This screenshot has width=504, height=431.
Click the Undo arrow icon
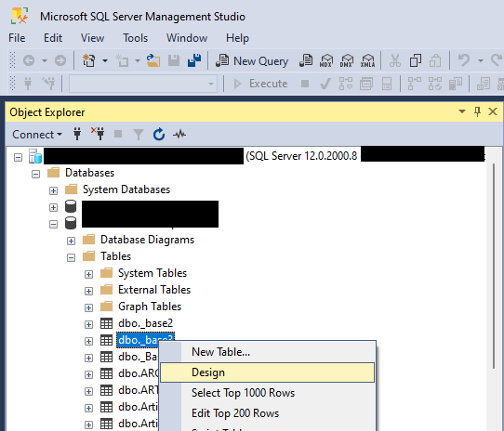pyautogui.click(x=463, y=60)
